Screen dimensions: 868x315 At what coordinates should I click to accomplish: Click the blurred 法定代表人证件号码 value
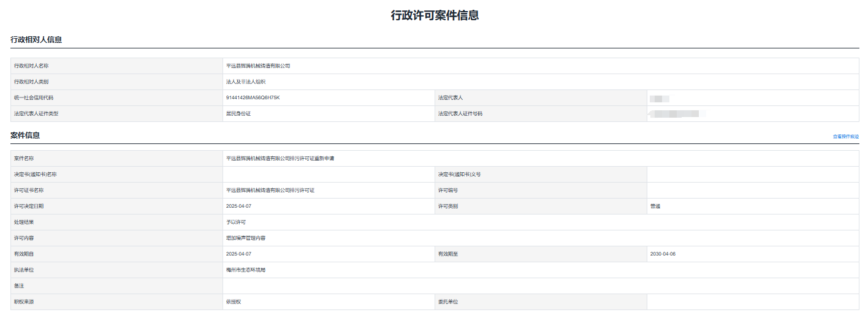click(x=677, y=113)
